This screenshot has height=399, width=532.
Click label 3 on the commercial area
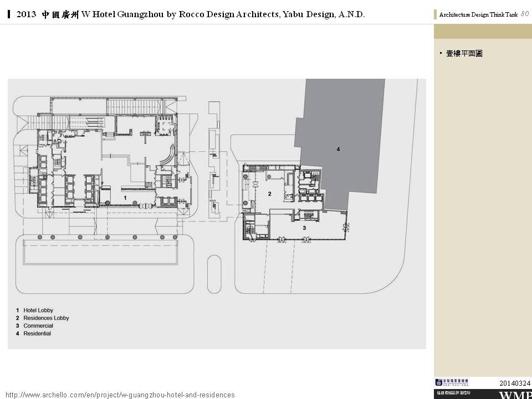coord(304,228)
